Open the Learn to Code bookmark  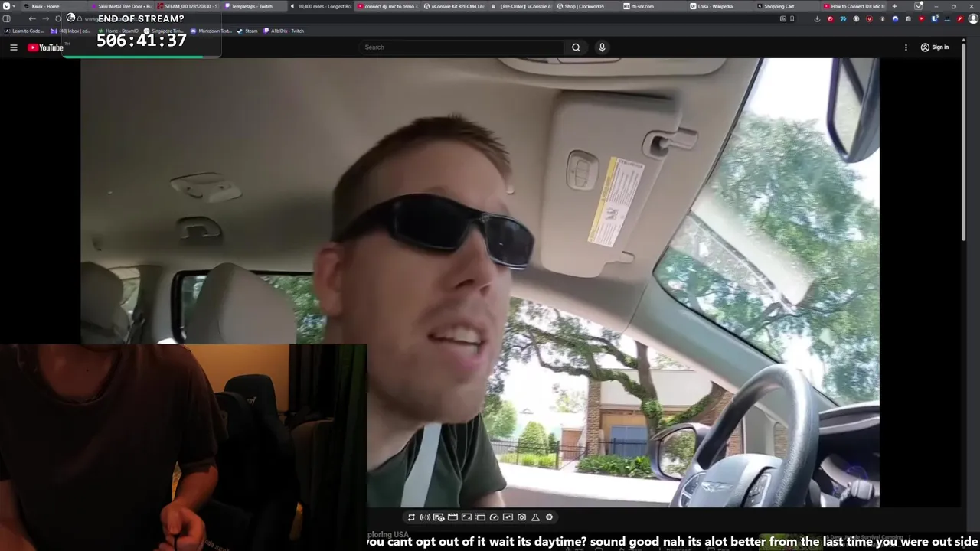click(x=25, y=31)
